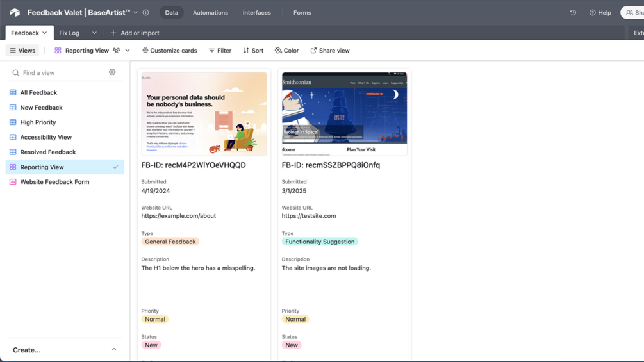Screen dimensions: 644x362
Task: Click the New Feedback grid icon
Action: (13, 107)
